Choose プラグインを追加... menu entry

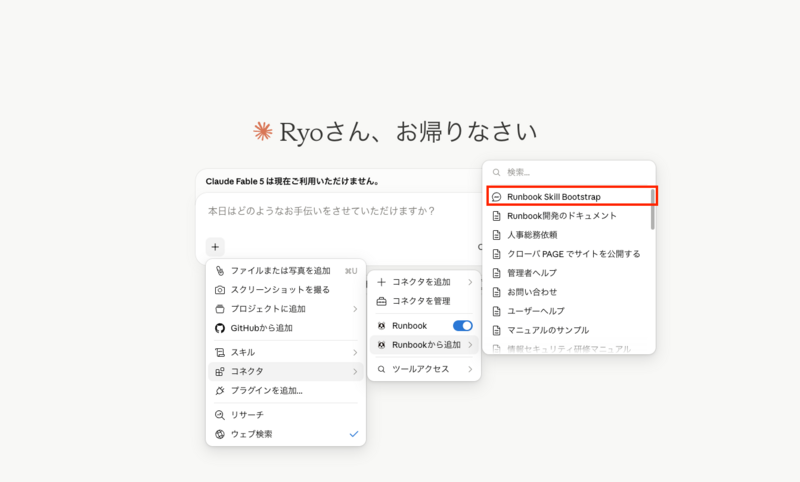point(286,391)
